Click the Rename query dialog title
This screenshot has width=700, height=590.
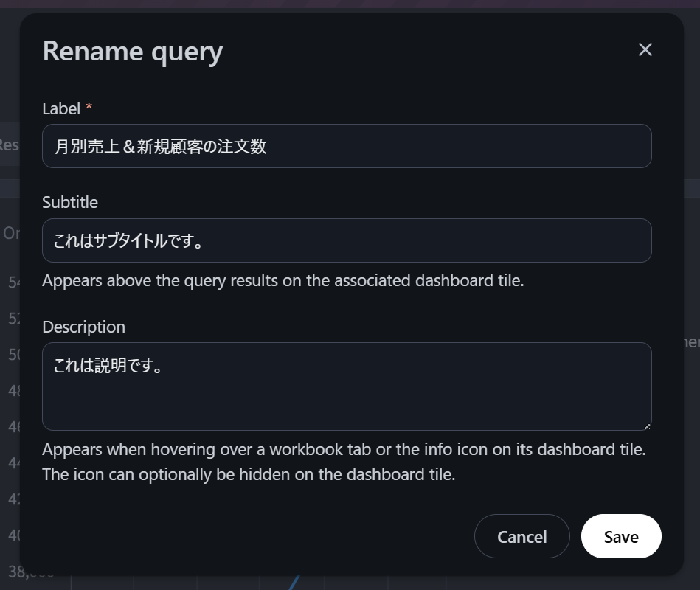point(133,52)
